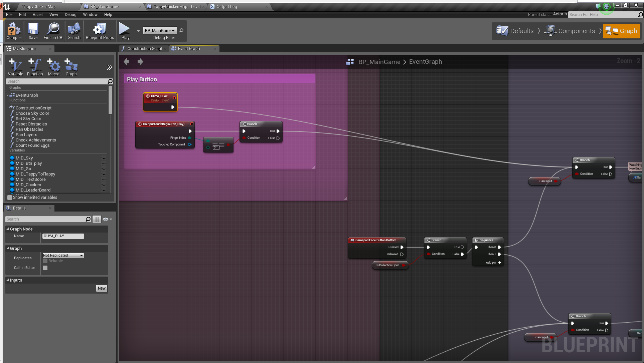
Task: Compile the blueprint
Action: coord(14,31)
